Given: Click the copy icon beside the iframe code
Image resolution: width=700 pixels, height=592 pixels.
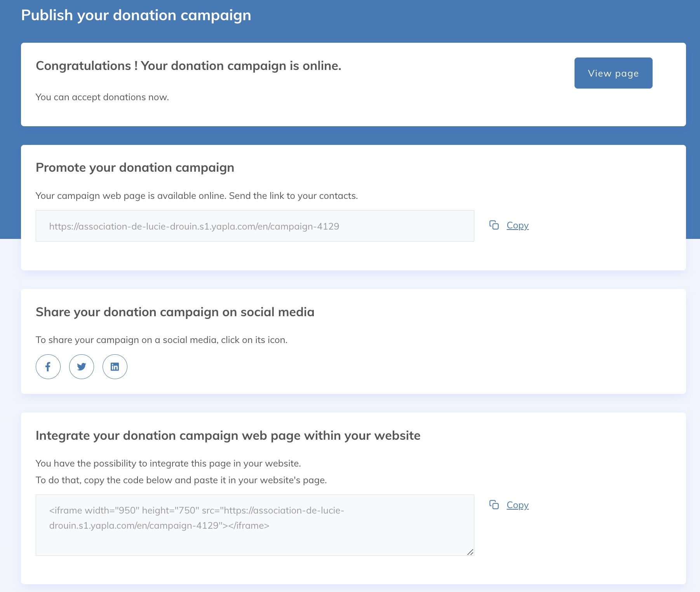Looking at the screenshot, I should click(x=494, y=505).
